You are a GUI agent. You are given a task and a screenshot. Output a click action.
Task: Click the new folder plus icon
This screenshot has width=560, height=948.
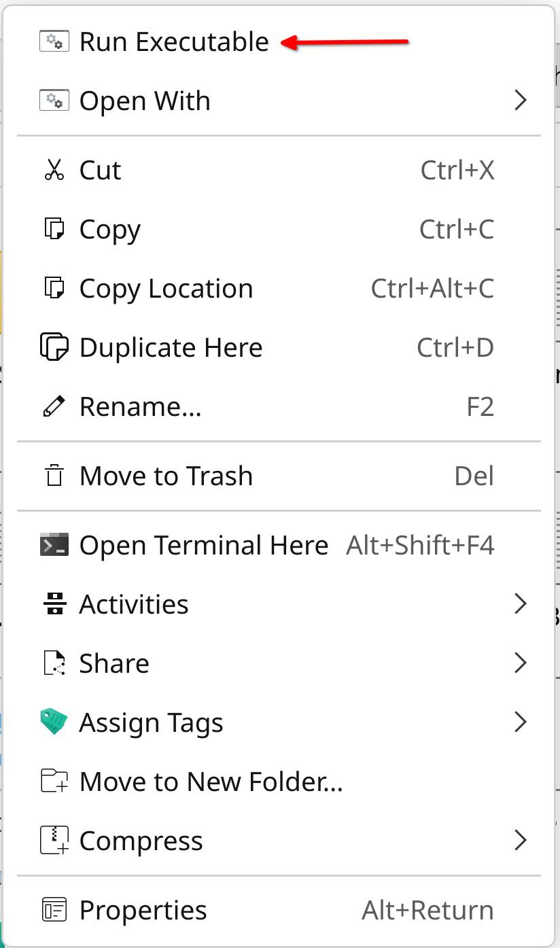pyautogui.click(x=54, y=782)
